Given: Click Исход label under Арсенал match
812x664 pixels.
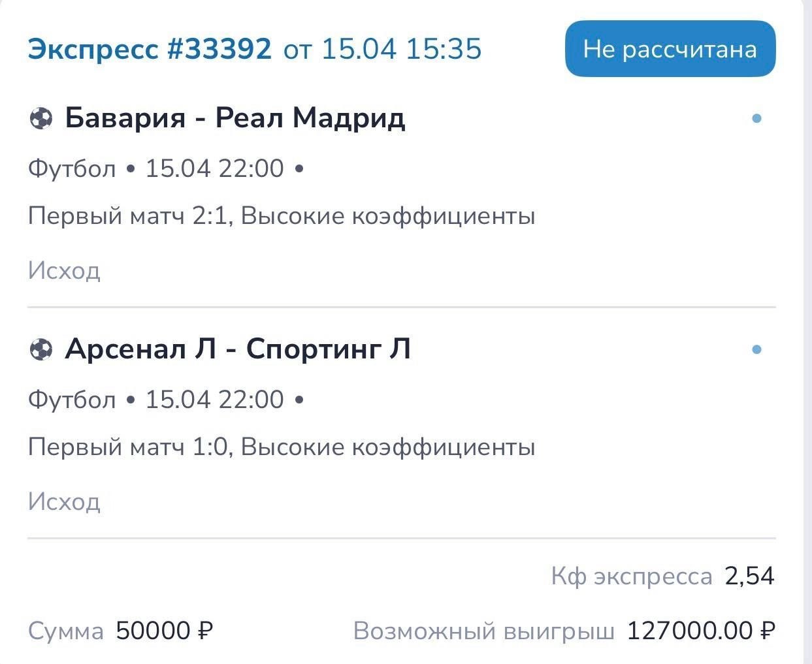Looking at the screenshot, I should pyautogui.click(x=64, y=501).
